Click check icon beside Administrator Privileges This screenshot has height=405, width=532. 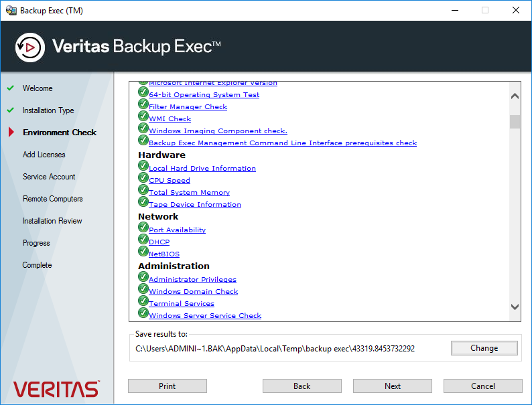[x=143, y=276]
